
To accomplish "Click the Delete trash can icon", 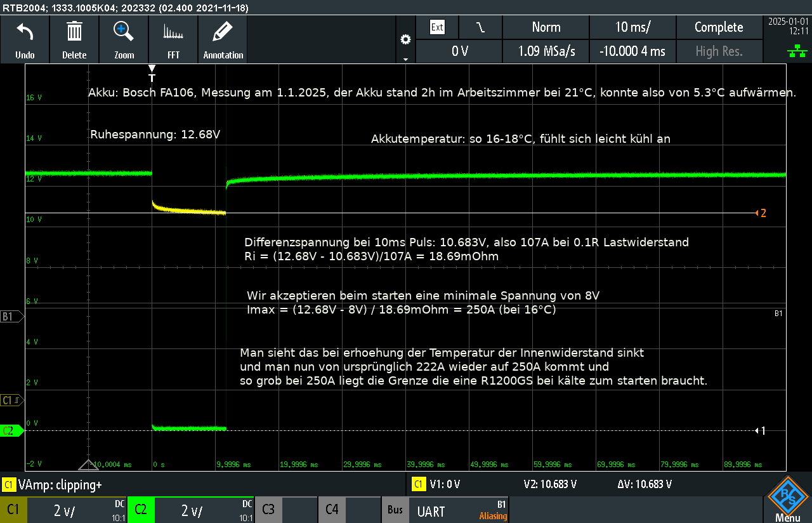I will pos(74,39).
